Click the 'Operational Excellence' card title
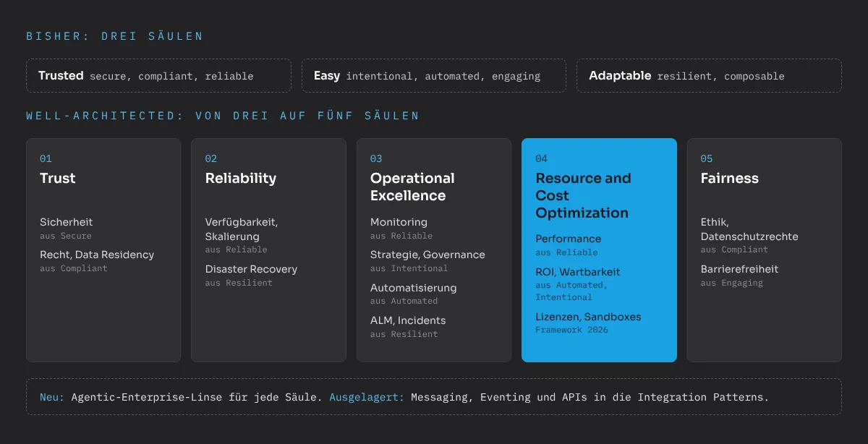This screenshot has height=444, width=868. (412, 187)
